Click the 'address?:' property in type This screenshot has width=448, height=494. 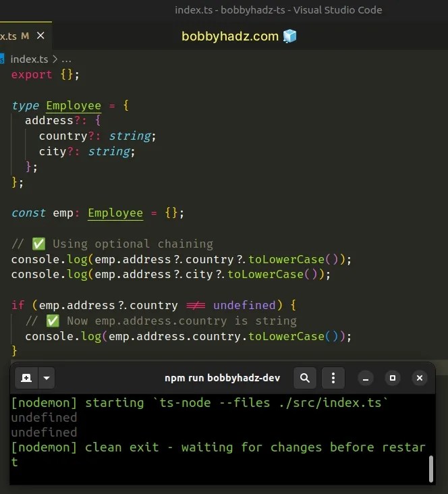(55, 120)
